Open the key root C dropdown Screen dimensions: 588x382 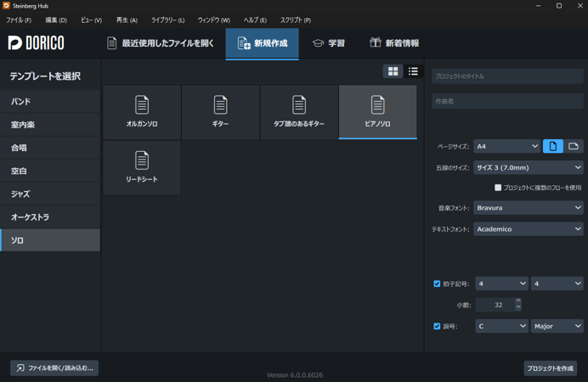[501, 326]
